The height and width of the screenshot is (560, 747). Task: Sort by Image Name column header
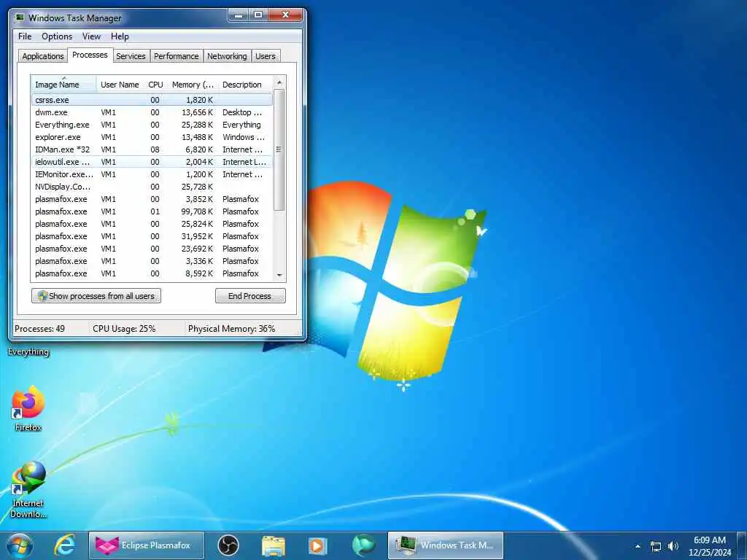pyautogui.click(x=64, y=85)
